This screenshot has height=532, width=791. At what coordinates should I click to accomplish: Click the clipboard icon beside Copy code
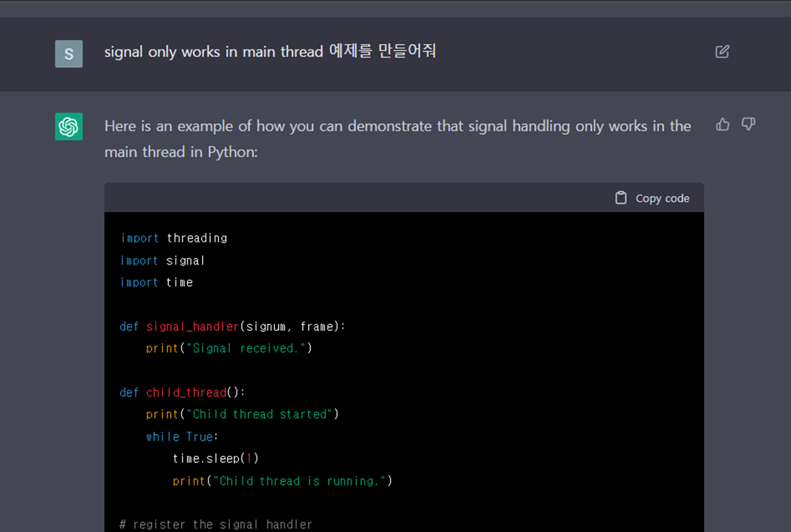point(620,197)
